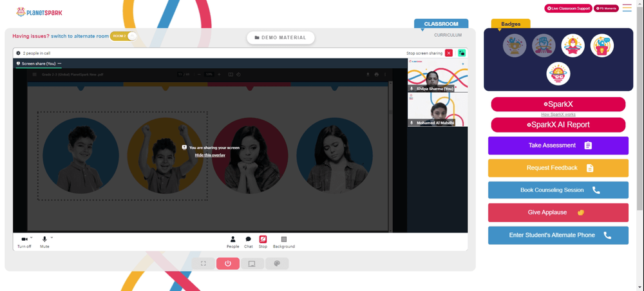
Task: Click the screen monitor icon below the call
Action: click(x=252, y=263)
